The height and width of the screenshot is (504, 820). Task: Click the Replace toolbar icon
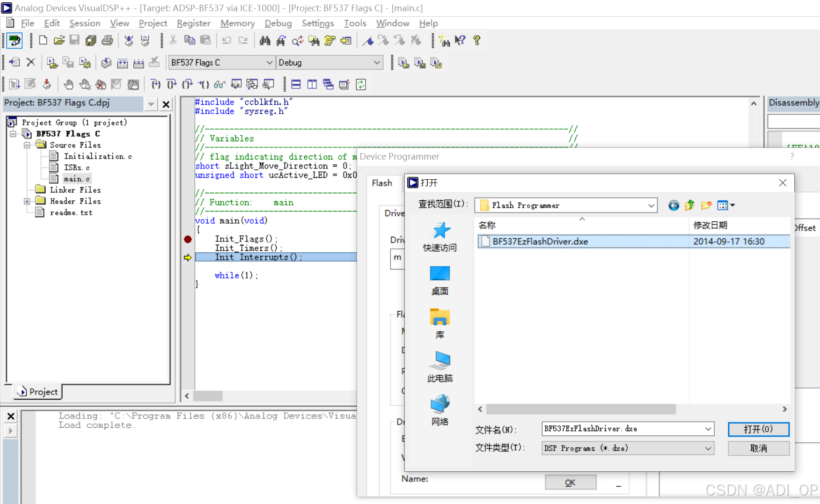[298, 41]
